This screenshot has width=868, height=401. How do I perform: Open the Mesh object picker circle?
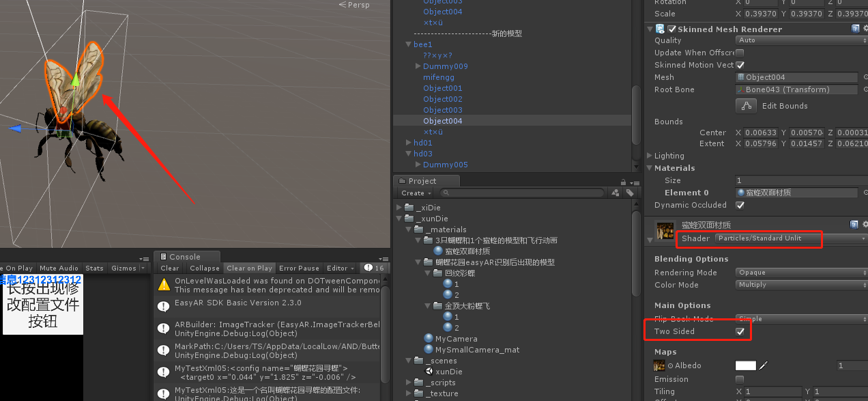click(x=865, y=77)
